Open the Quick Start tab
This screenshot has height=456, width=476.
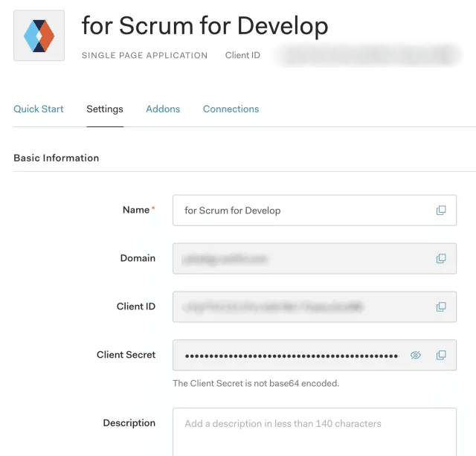(39, 109)
